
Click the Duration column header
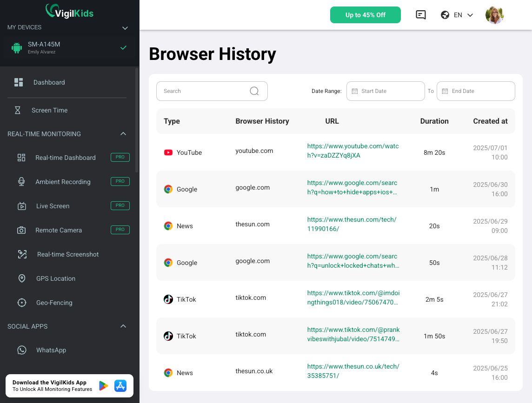click(434, 121)
